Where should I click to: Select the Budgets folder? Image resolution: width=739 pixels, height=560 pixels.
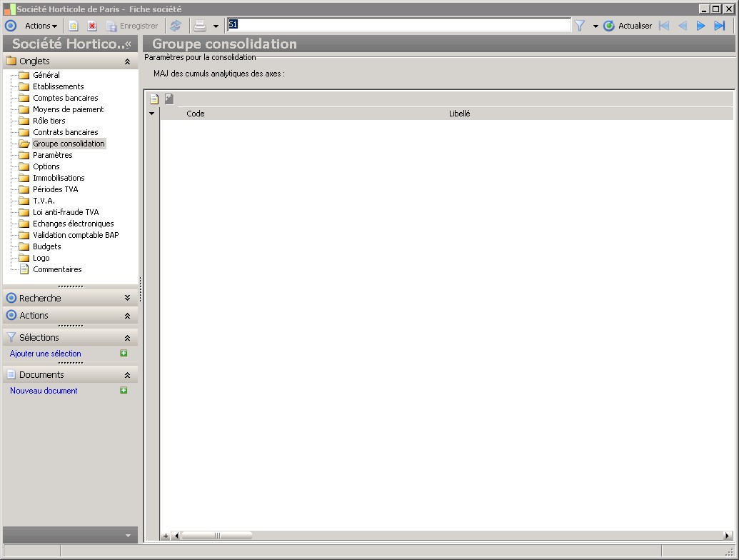(x=47, y=246)
